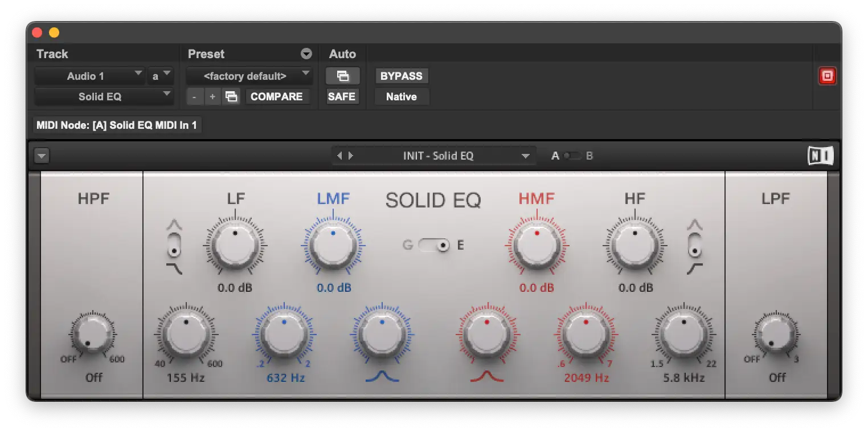Click the BYPASS button
The image size is (868, 432).
tap(401, 76)
